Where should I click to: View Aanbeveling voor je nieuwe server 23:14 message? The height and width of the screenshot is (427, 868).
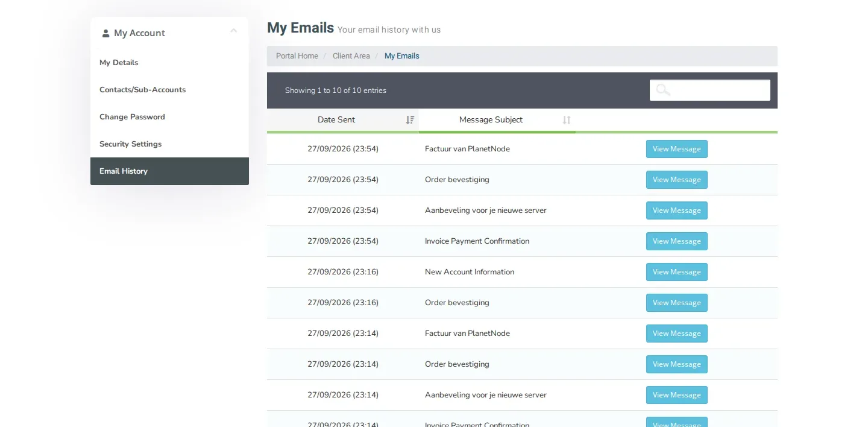tap(677, 395)
